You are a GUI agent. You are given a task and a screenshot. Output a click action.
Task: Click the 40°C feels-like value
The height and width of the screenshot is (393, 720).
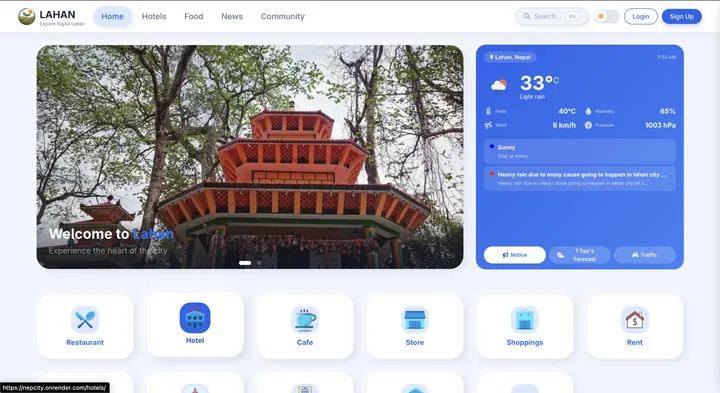(x=567, y=111)
